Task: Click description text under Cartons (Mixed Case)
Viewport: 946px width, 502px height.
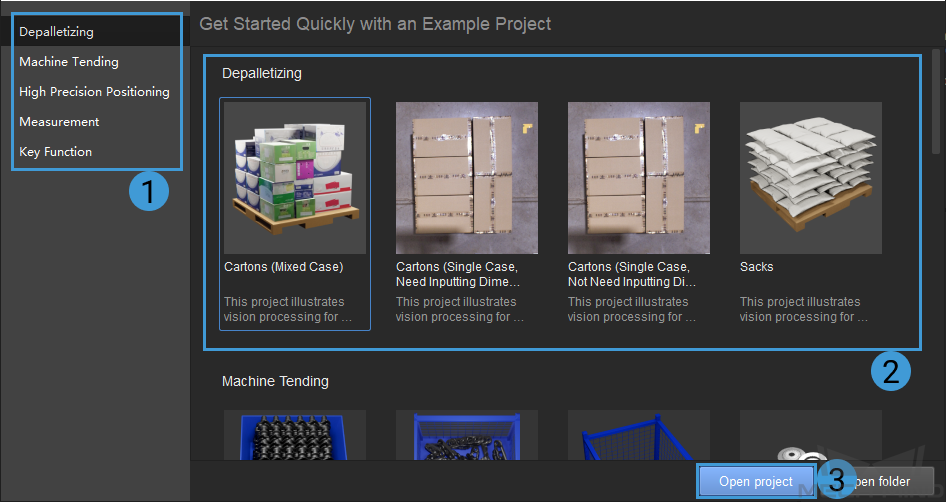Action: coord(288,309)
